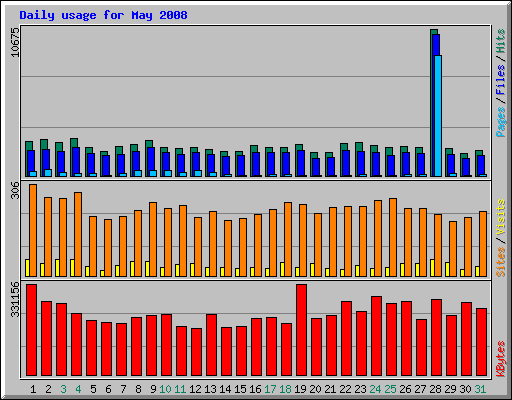Select the red KBytes bar for day 24
The image size is (512, 400).
[x=376, y=336]
